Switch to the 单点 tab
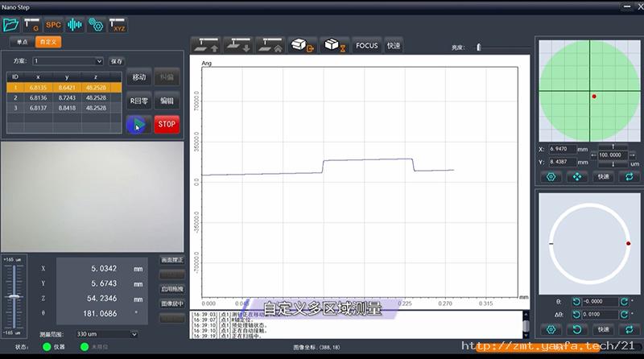 coord(23,42)
